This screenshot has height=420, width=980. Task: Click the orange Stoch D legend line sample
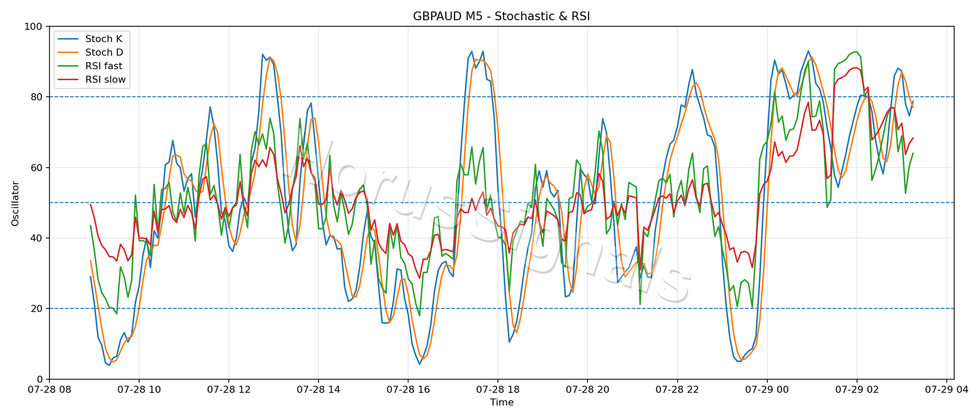click(x=68, y=53)
